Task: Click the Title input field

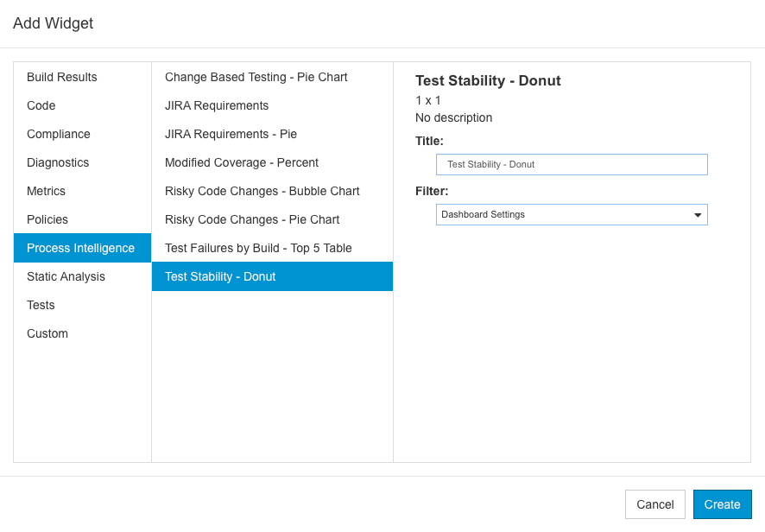Action: pos(572,164)
